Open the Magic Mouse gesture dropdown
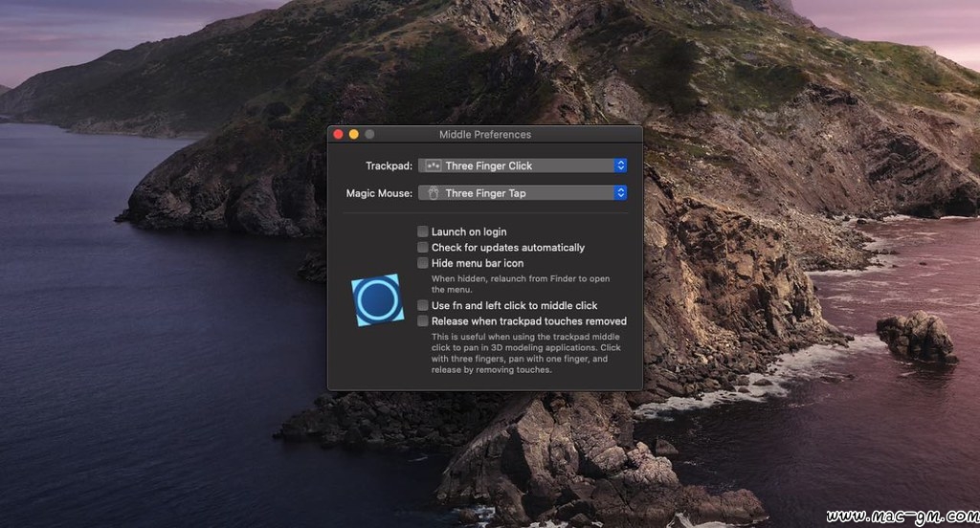The height and width of the screenshot is (528, 980). pyautogui.click(x=523, y=193)
